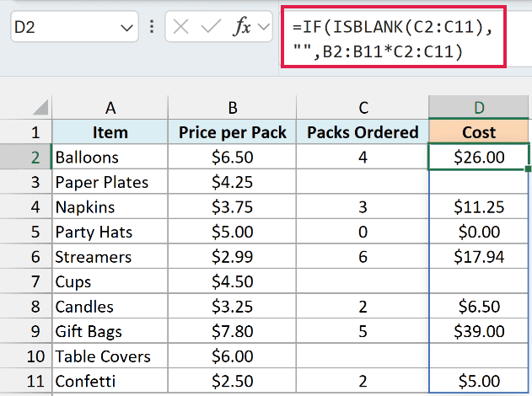Viewport: 532px width, 396px height.
Task: Select the 'Confetti' cell
Action: [x=110, y=381]
